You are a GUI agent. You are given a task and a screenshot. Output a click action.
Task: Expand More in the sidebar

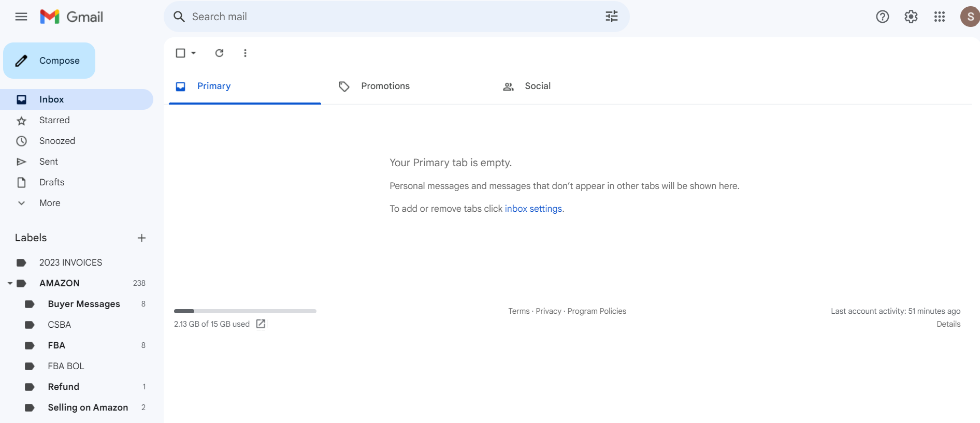[x=50, y=203]
